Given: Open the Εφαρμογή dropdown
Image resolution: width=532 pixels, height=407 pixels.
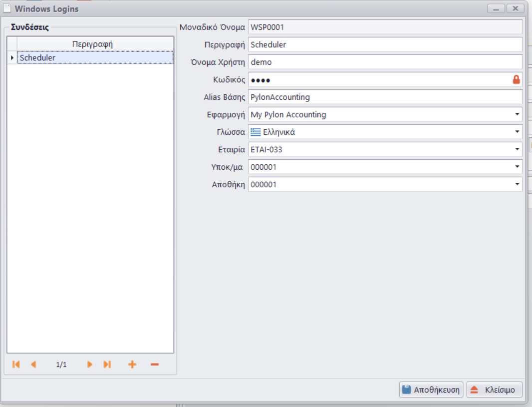Looking at the screenshot, I should (517, 114).
